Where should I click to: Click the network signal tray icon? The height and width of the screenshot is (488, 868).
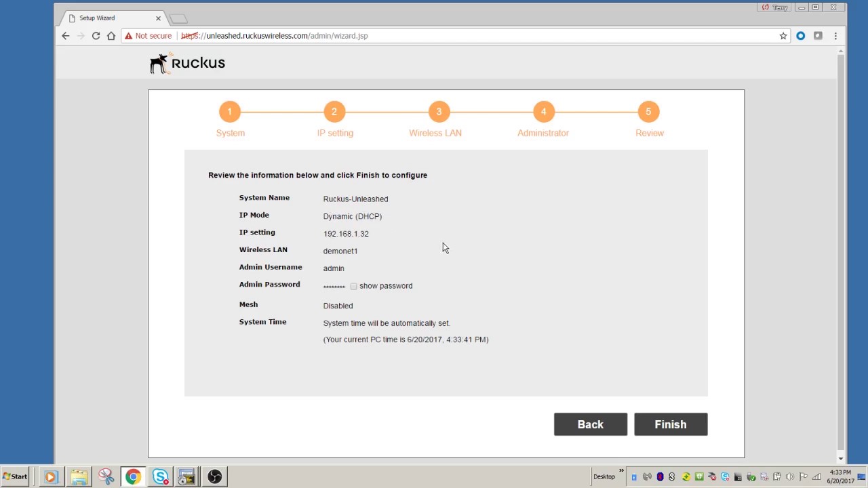point(816,476)
